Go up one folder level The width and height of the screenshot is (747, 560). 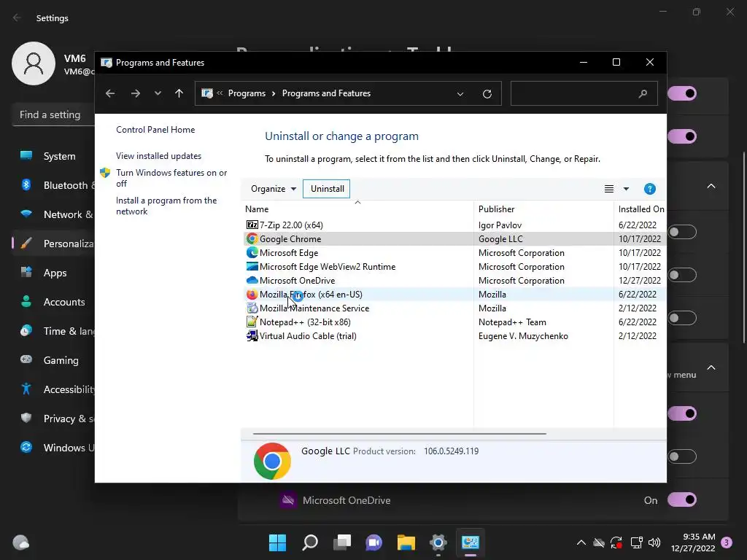tap(179, 93)
